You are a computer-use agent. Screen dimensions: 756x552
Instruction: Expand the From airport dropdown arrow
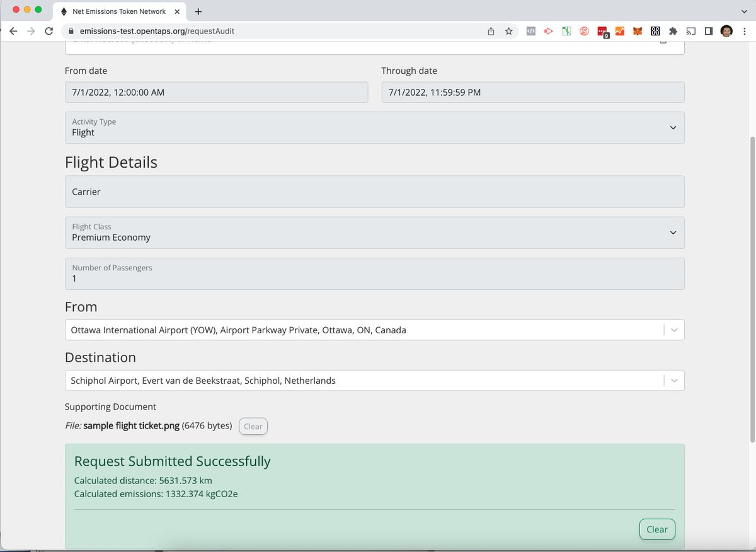[674, 330]
